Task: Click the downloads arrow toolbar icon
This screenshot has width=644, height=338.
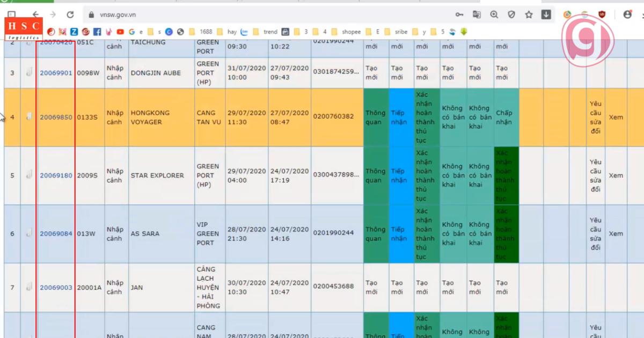Action: pos(545,14)
